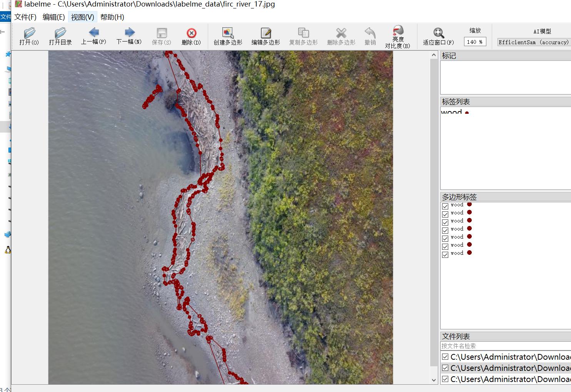571x392 pixels.
Task: Select Create Polygon (创建多边形) tool
Action: tap(228, 33)
